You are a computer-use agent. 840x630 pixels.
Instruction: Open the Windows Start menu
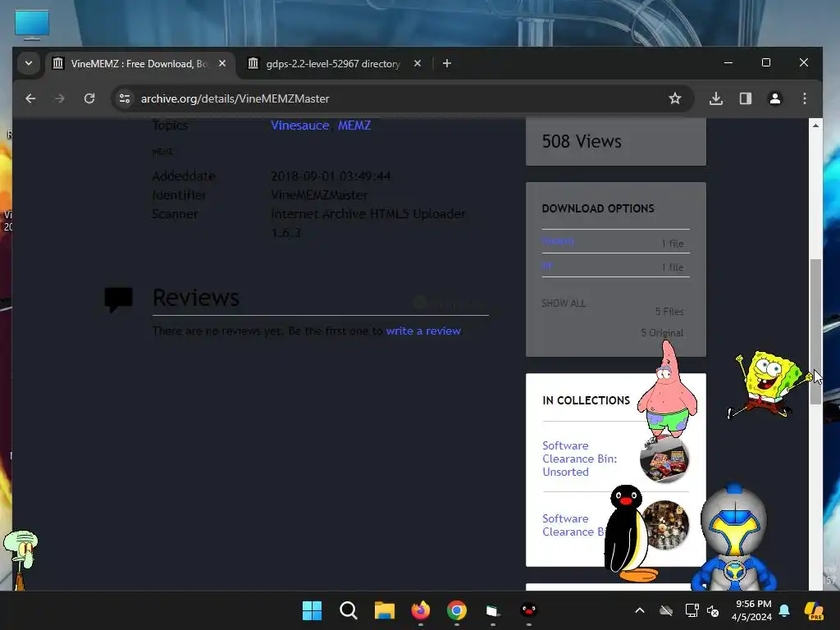click(312, 610)
